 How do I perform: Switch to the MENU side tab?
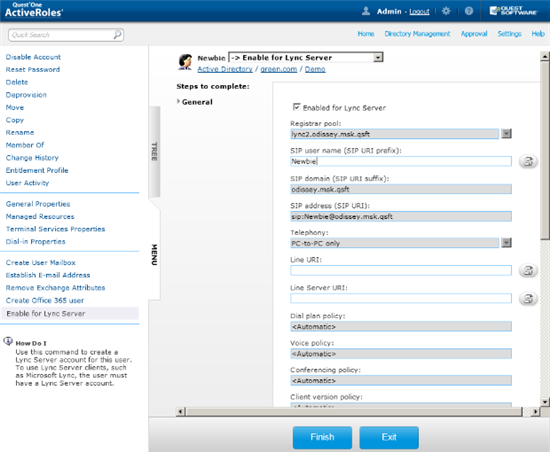click(154, 255)
